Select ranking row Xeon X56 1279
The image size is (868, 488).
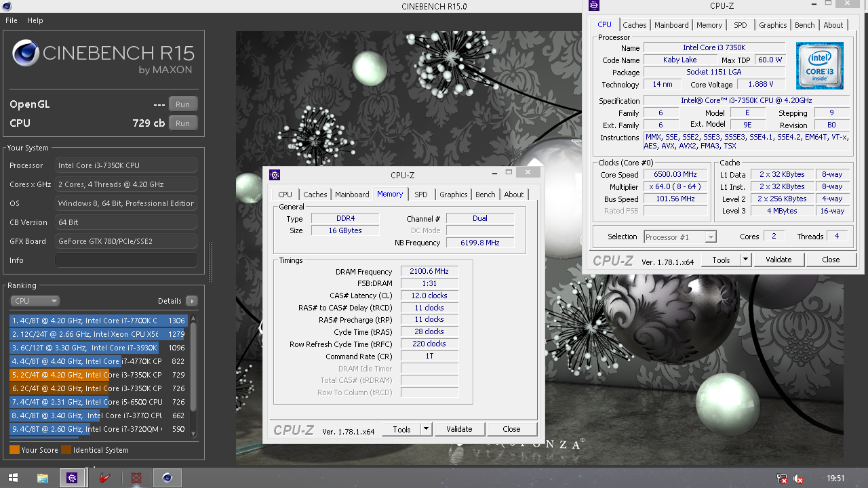click(98, 334)
